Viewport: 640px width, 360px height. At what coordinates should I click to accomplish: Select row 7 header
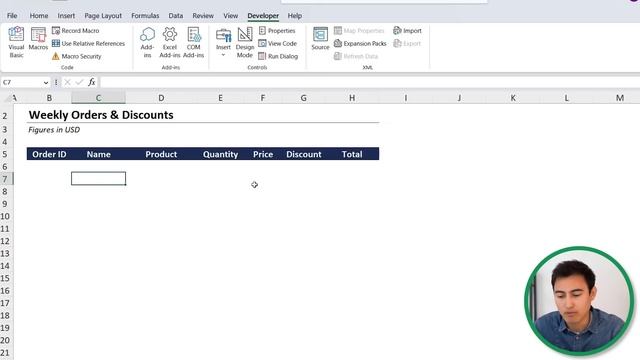(x=6, y=179)
